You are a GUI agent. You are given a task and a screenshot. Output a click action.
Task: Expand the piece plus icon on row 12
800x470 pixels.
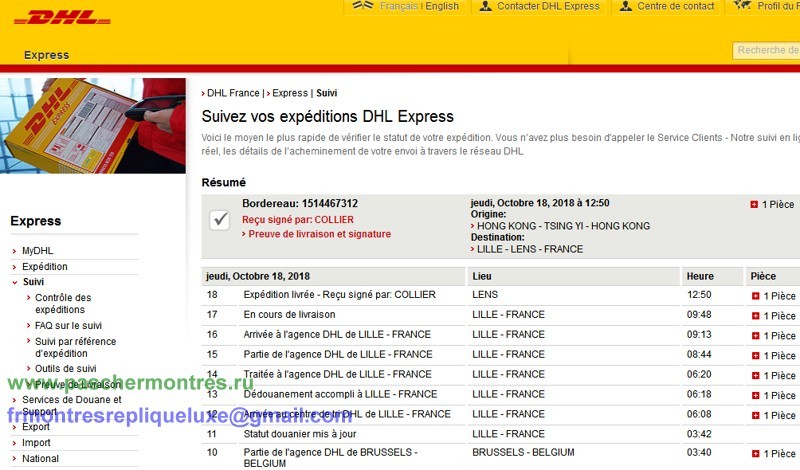pos(756,415)
